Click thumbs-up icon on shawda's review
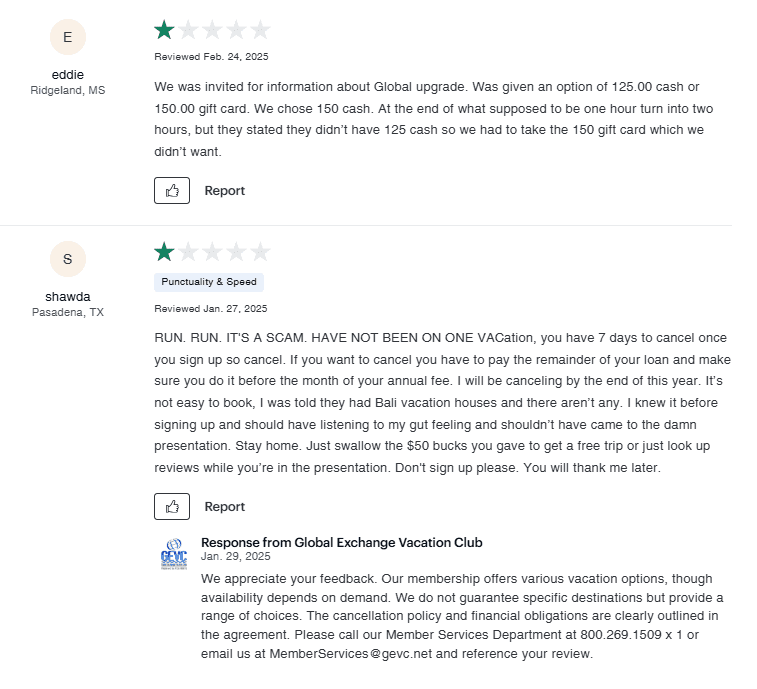757x689 pixels. point(172,506)
